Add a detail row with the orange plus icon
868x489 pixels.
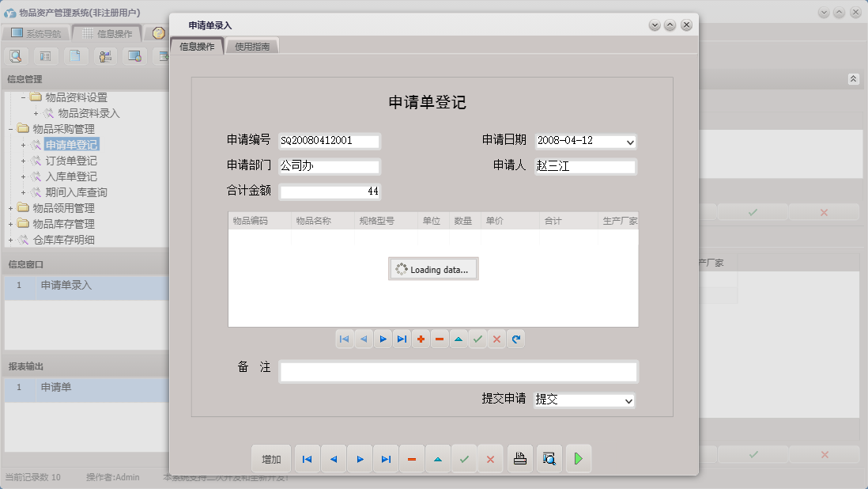[420, 339]
